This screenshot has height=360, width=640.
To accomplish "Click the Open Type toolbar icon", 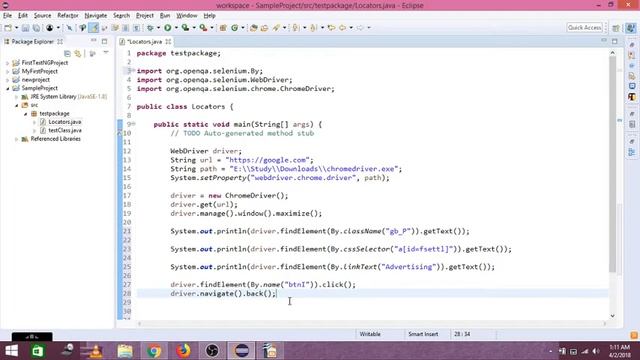I will point(253,28).
